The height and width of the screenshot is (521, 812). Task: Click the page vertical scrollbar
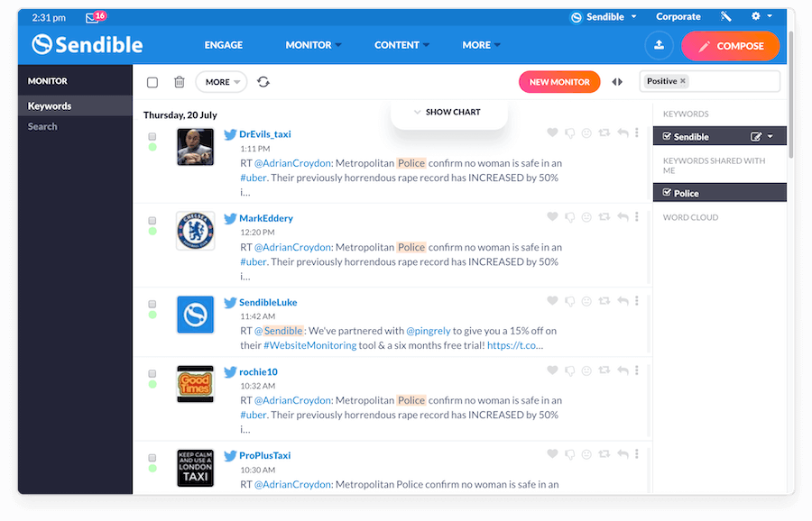tap(790, 94)
